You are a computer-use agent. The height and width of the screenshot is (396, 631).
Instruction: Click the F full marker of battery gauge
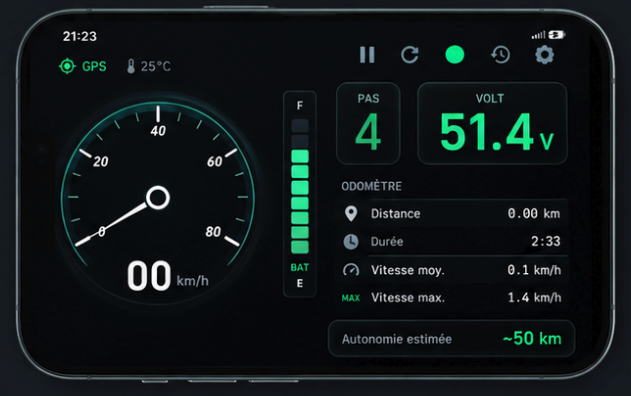[300, 105]
